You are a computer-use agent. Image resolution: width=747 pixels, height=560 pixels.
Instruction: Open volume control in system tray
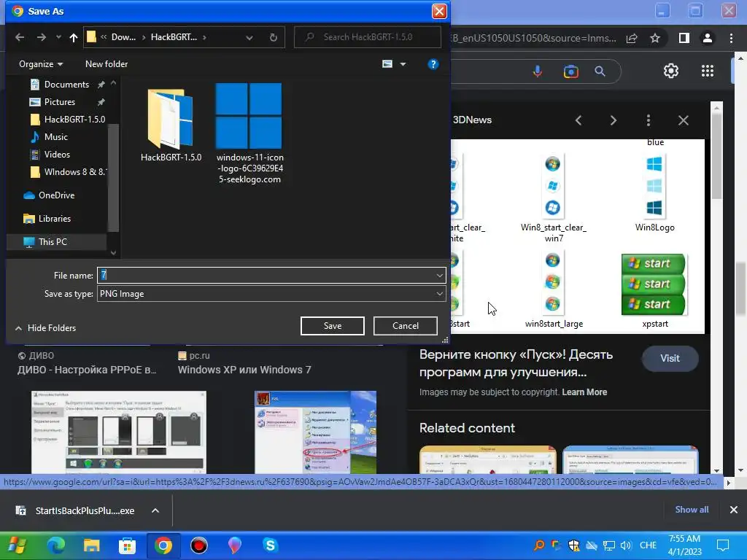point(625,545)
